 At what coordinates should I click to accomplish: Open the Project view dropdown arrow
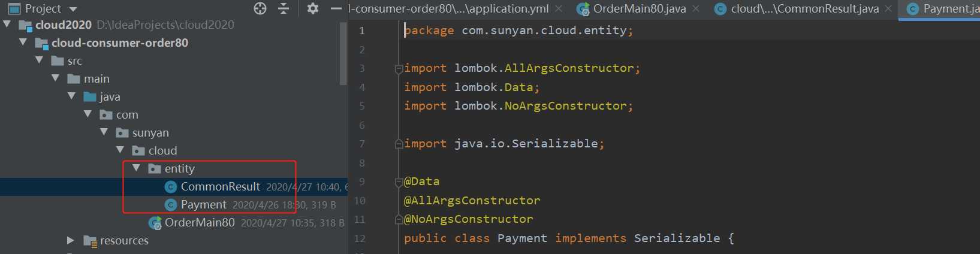coord(73,9)
